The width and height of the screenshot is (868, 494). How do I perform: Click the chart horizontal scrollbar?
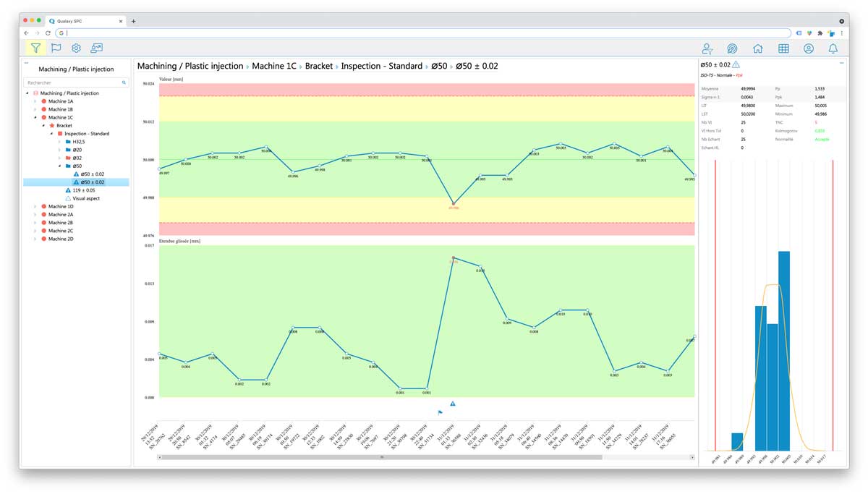(x=381, y=457)
